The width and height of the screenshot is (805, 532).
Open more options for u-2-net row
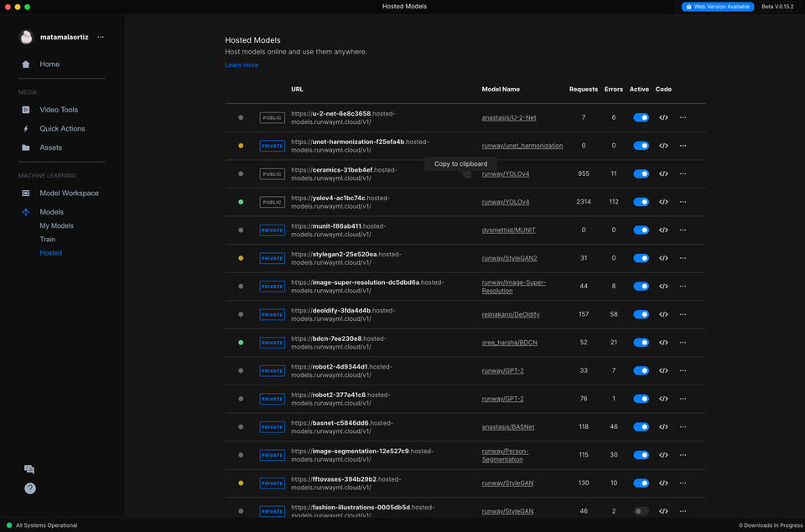pyautogui.click(x=683, y=117)
